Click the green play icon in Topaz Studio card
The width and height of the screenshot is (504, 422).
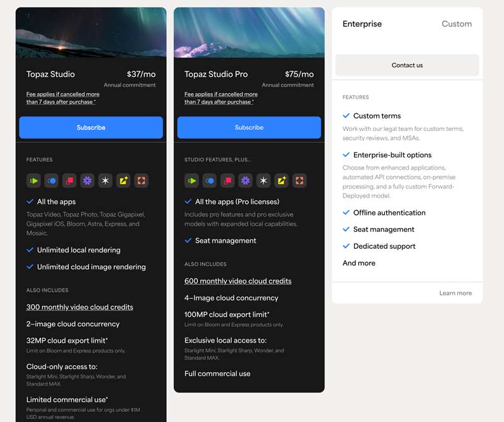pos(34,181)
